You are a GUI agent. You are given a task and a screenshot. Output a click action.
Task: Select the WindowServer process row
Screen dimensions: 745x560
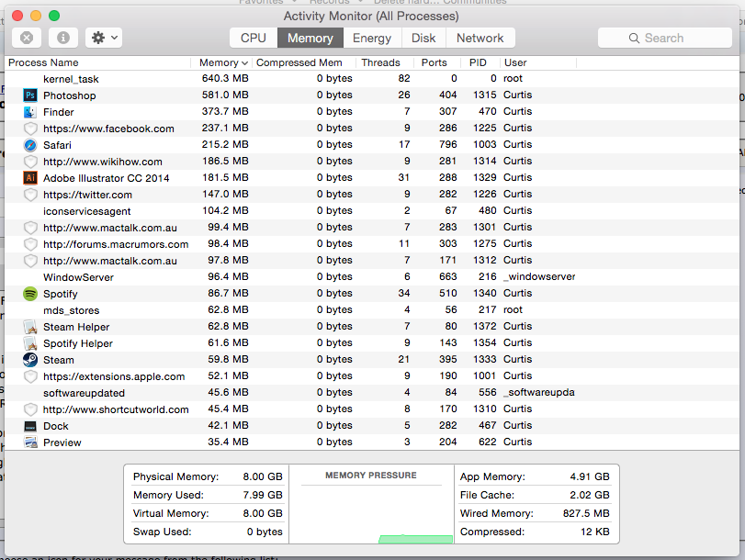[372, 277]
